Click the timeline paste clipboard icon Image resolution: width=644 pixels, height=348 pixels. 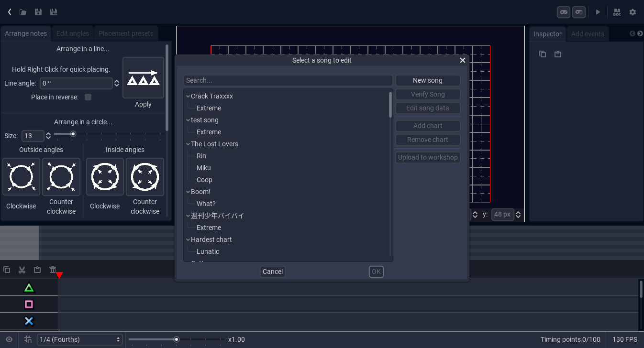tap(37, 270)
